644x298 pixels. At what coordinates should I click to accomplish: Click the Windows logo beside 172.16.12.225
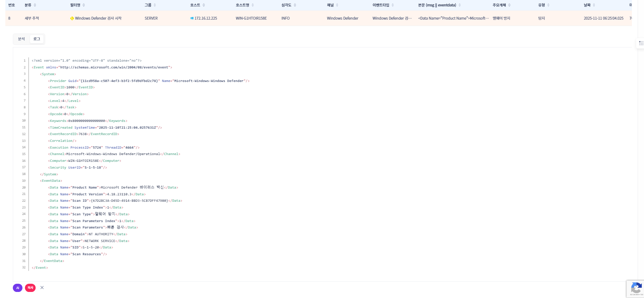(x=192, y=18)
